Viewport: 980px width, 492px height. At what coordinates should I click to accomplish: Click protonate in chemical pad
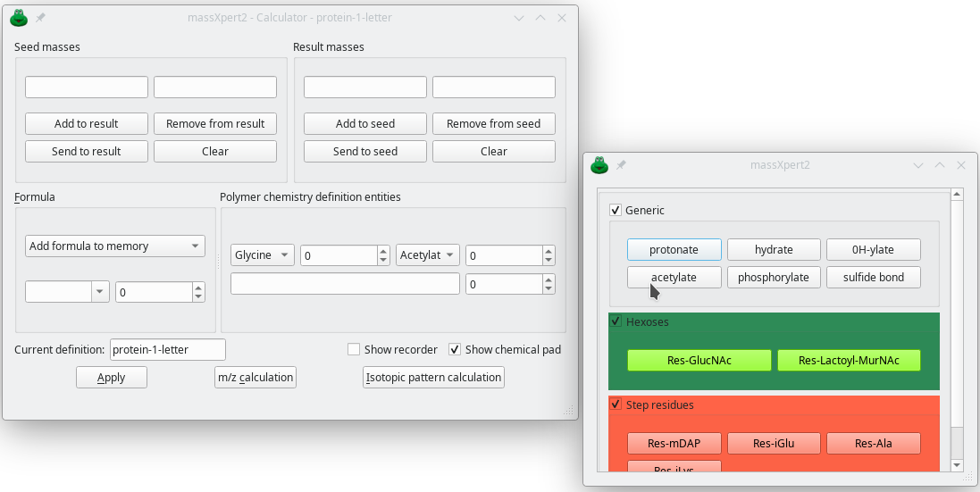pyautogui.click(x=674, y=250)
